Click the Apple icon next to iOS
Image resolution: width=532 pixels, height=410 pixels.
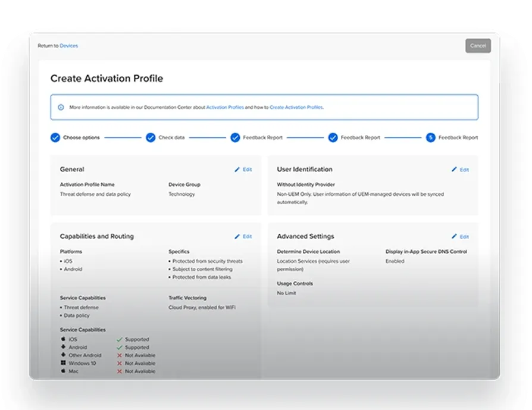click(x=63, y=339)
